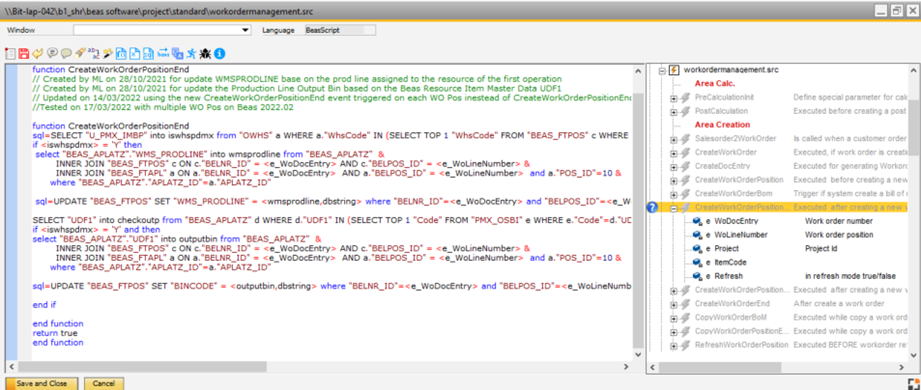921x390 pixels.
Task: Click the blue SQL file icon
Action: point(149,54)
